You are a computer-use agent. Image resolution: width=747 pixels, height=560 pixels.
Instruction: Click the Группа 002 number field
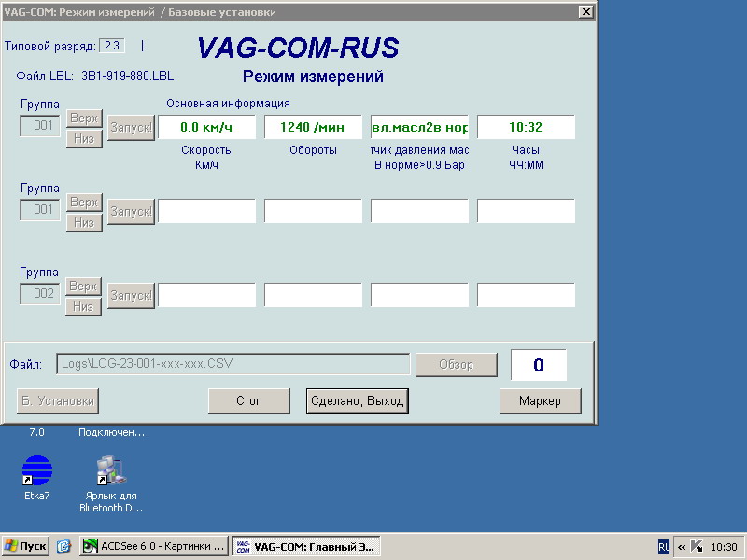[x=40, y=293]
